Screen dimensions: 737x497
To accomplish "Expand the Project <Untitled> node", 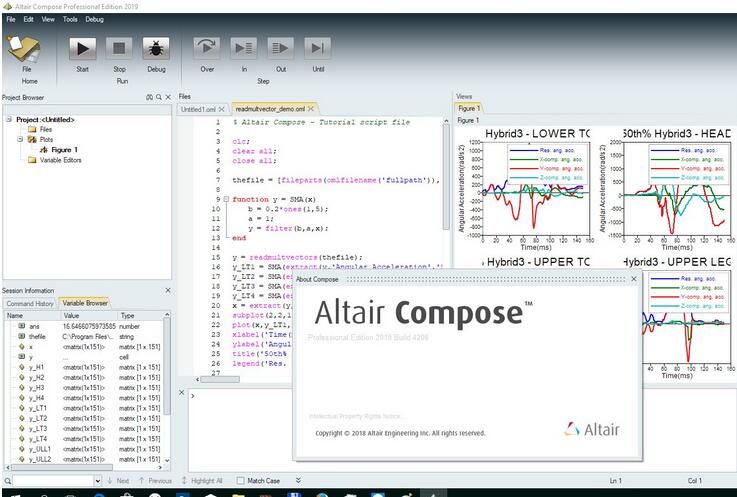I will coord(8,119).
